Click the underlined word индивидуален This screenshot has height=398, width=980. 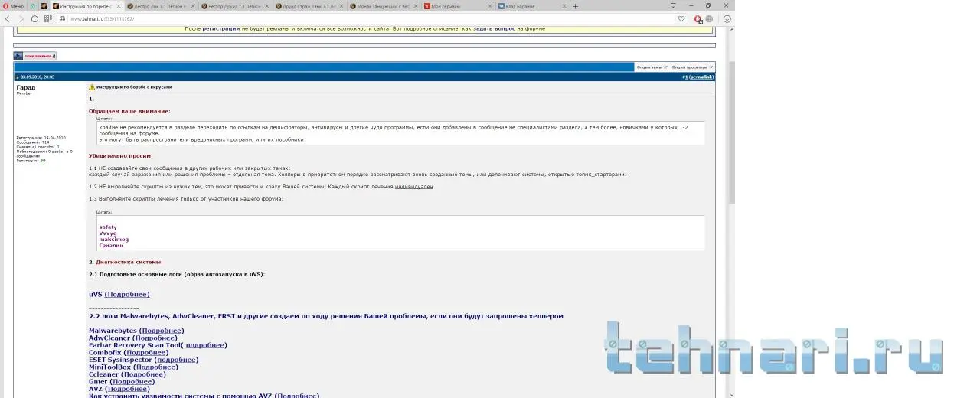413,186
